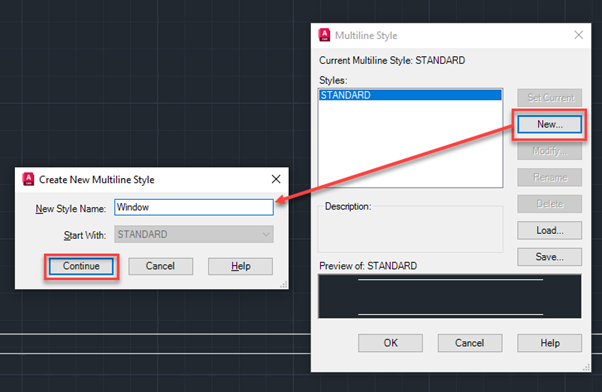Open Help in the Multiline Style dialog

pyautogui.click(x=549, y=343)
